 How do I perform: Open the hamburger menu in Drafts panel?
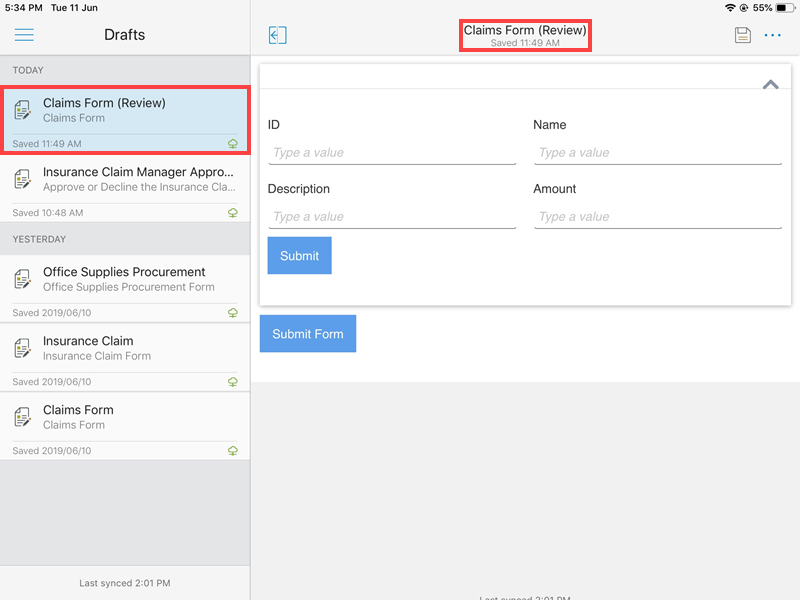(24, 35)
